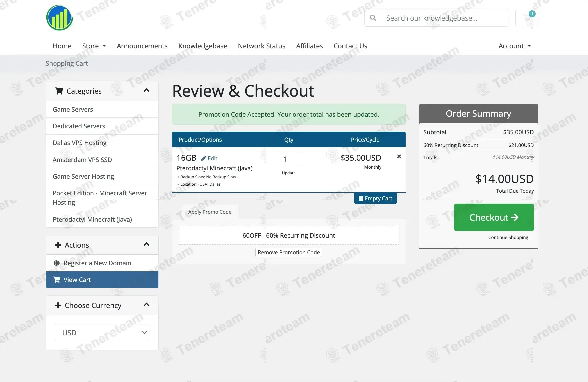
Task: Click the 60OFF - 60% Recurring Discount box
Action: pyautogui.click(x=289, y=235)
